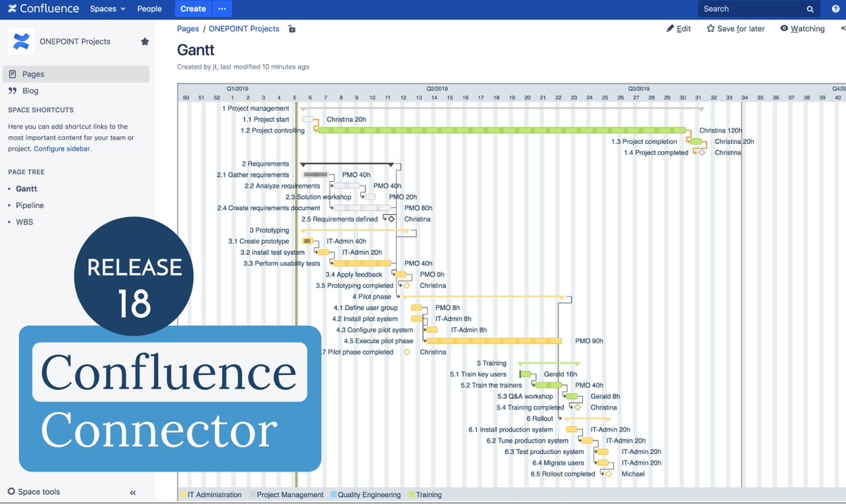Click the IT Administration legend color swatch
846x504 pixels.
[x=184, y=495]
